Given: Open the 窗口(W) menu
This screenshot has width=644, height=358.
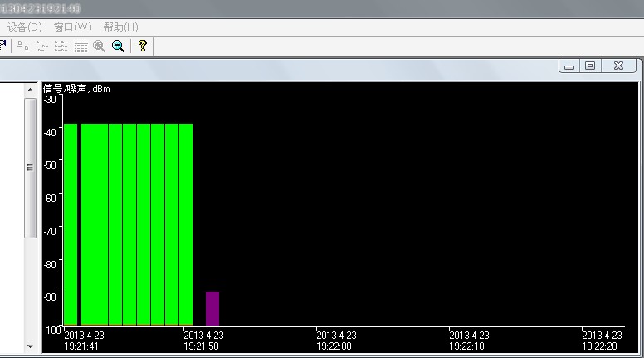Looking at the screenshot, I should (x=72, y=27).
